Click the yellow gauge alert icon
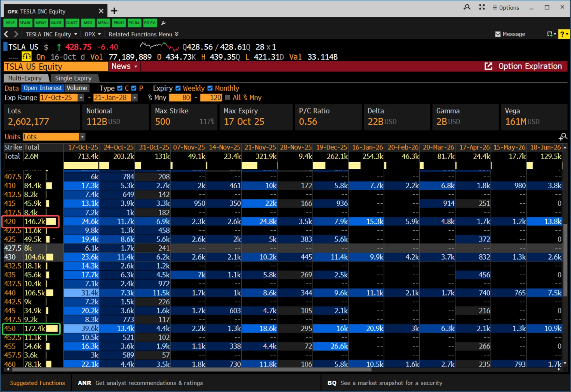 point(27,57)
